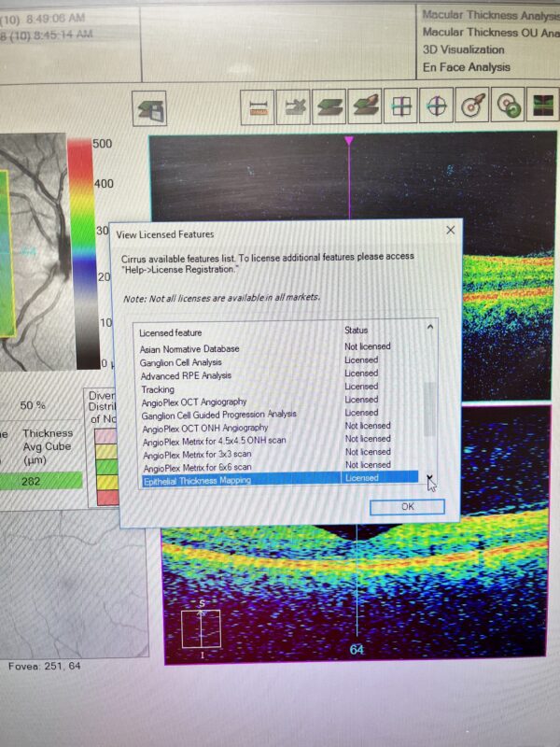This screenshot has height=747, width=560.
Task: Click the S-I scan orientation box
Action: (x=201, y=628)
